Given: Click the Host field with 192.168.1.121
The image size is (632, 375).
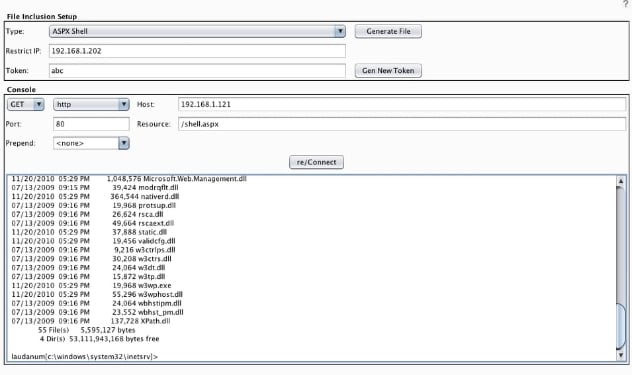Looking at the screenshot, I should (402, 104).
